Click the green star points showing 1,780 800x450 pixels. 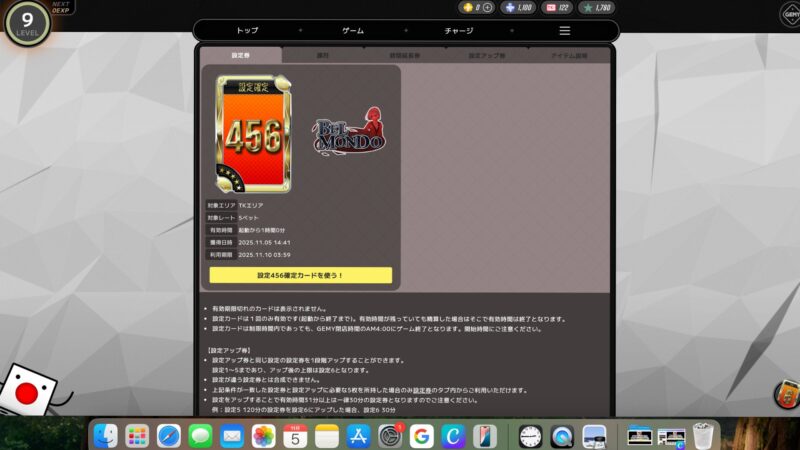[x=597, y=8]
